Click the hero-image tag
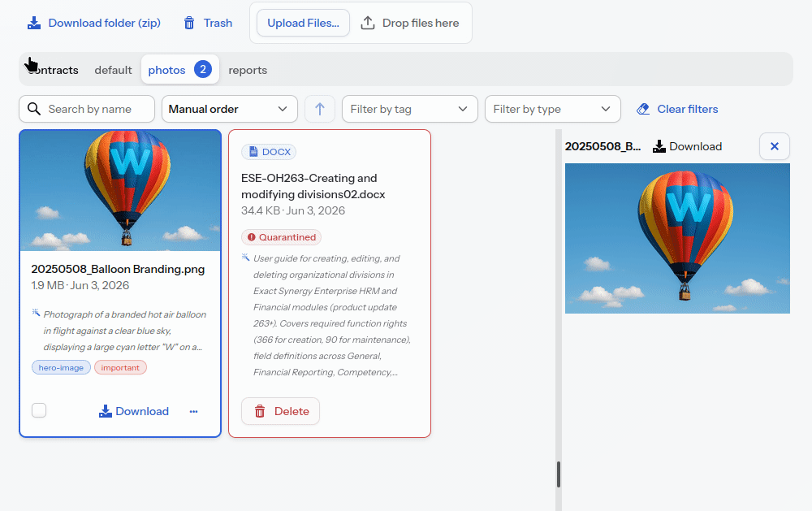 (61, 367)
